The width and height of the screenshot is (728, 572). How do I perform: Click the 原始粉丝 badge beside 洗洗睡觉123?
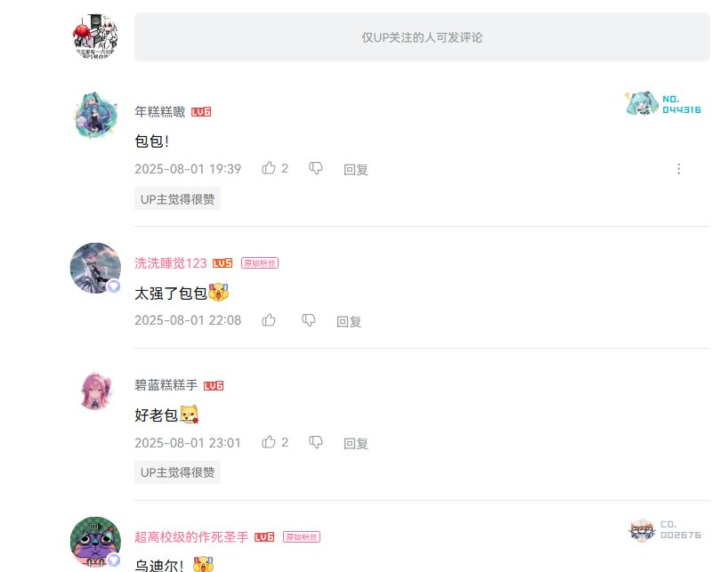(x=260, y=263)
